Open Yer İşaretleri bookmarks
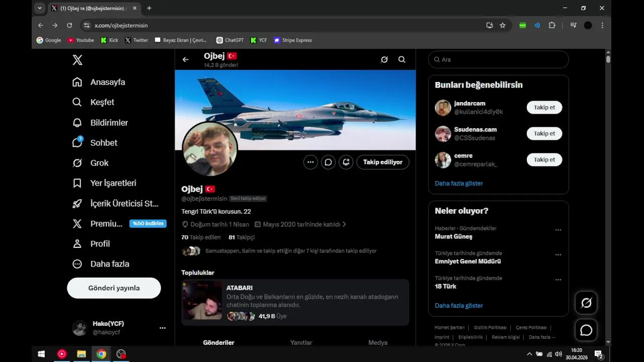The height and width of the screenshot is (362, 644). tap(104, 183)
